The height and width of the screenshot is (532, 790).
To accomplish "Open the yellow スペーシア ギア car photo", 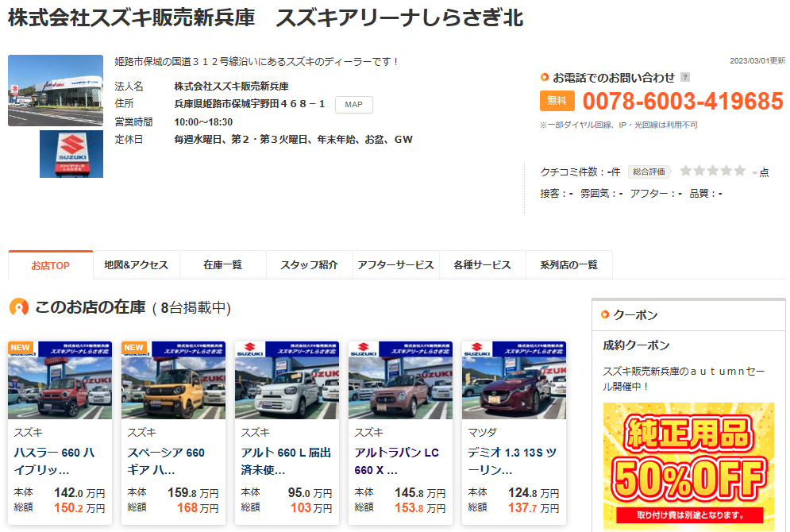I will [173, 380].
